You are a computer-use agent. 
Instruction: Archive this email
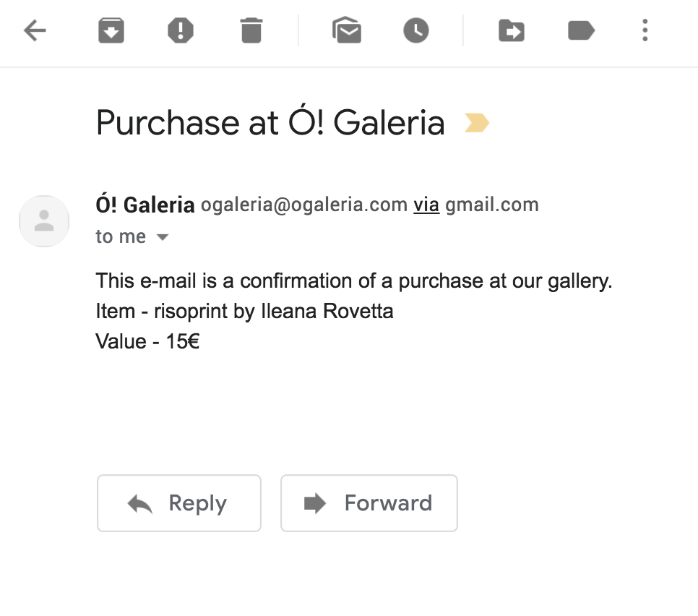point(111,30)
